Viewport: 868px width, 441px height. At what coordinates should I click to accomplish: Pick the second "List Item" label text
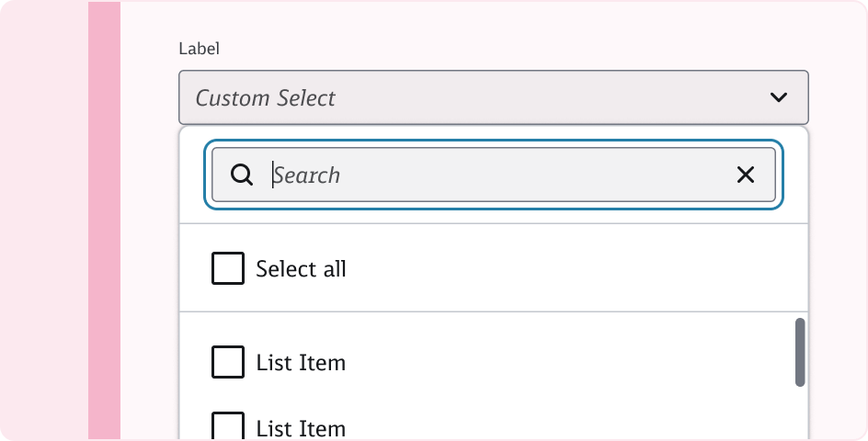(301, 428)
